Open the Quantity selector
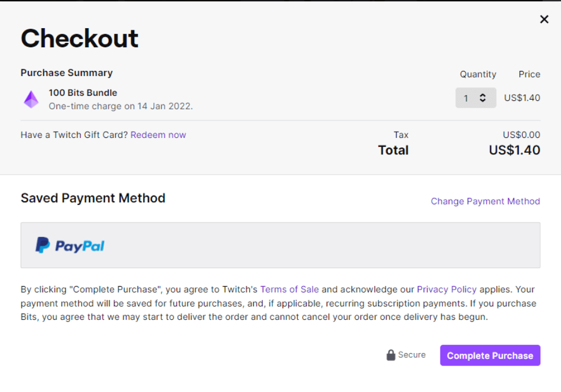The height and width of the screenshot is (392, 561). point(475,98)
